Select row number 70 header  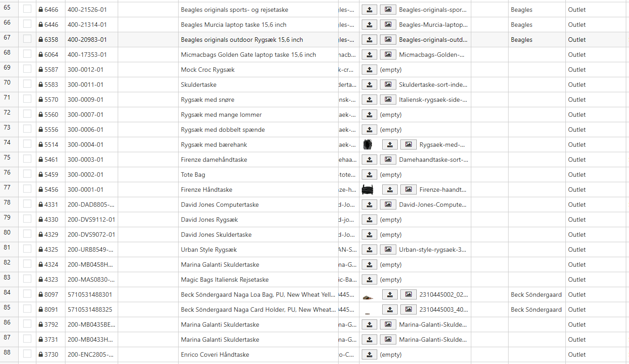[x=9, y=85]
